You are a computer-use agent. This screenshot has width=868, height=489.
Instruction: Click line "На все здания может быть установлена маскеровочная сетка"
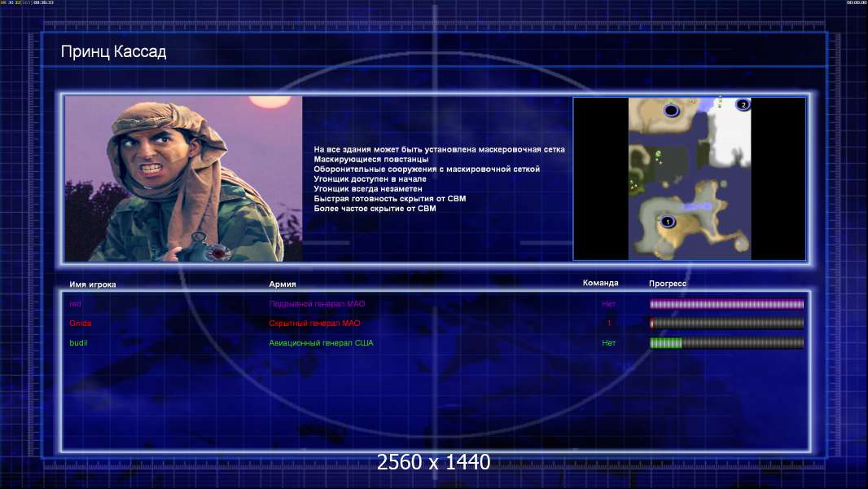(439, 149)
